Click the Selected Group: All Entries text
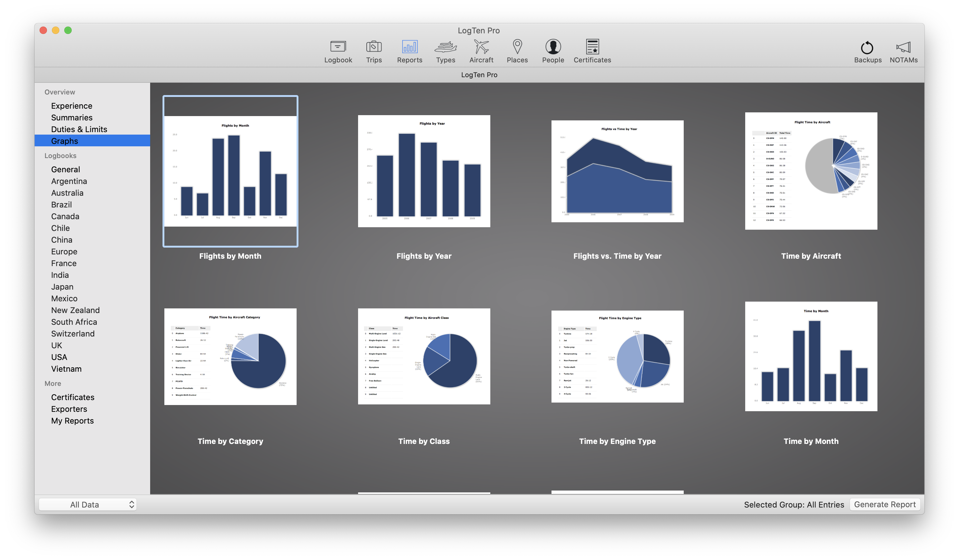 pyautogui.click(x=794, y=504)
